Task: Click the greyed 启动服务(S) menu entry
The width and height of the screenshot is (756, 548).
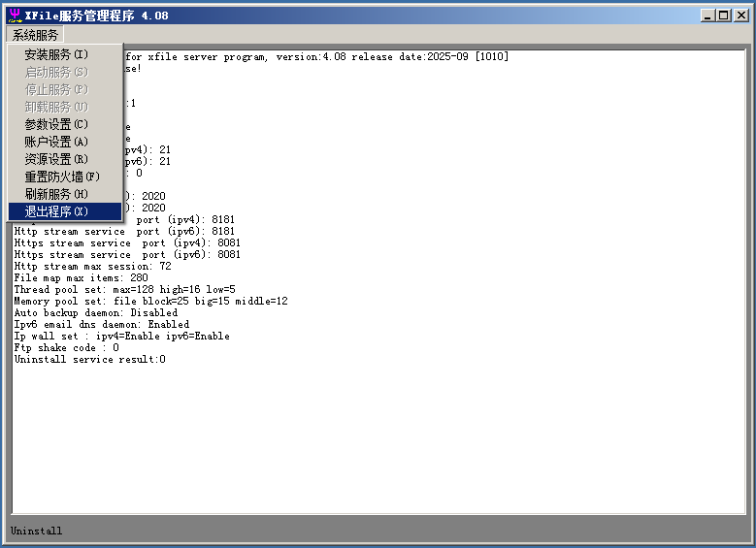Action: pos(56,72)
